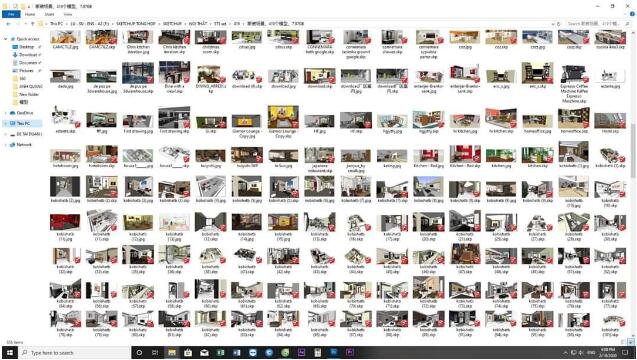
Task: Expand the OneDrive tree node
Action: (6, 113)
